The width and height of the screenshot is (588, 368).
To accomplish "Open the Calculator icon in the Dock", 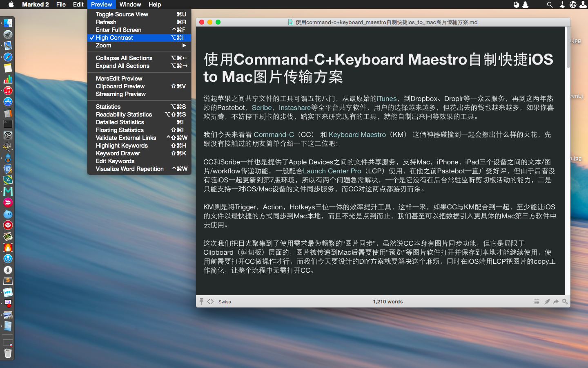I will pos(8,113).
